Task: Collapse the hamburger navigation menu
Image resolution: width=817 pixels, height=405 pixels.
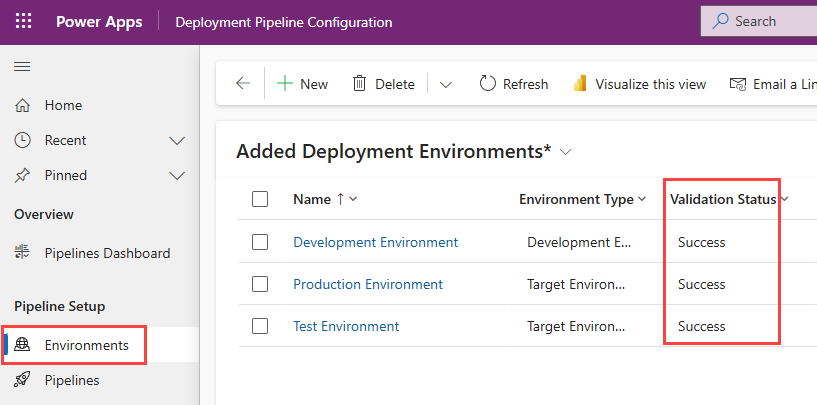Action: (22, 67)
